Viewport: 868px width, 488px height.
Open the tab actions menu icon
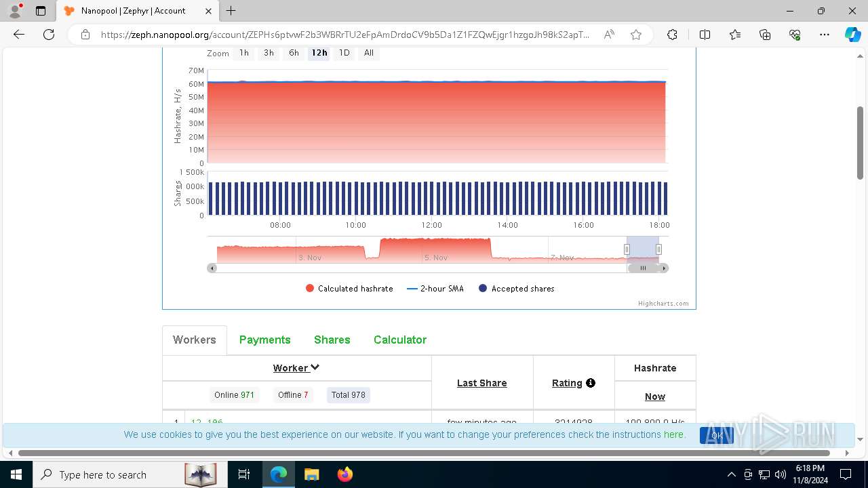[x=41, y=11]
